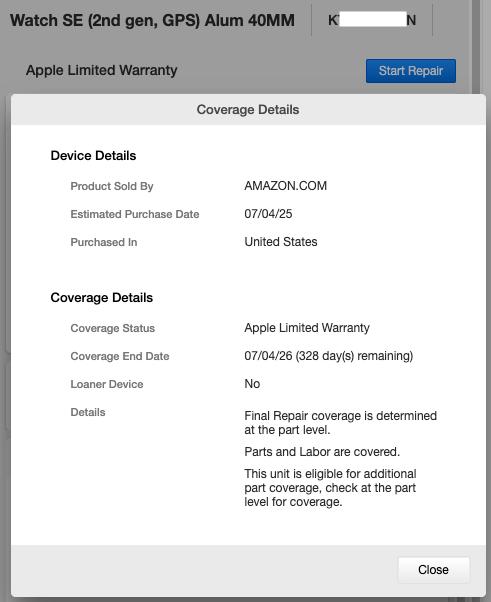Click the partially hidden serial number
Image resolution: width=491 pixels, height=602 pixels.
(x=372, y=20)
